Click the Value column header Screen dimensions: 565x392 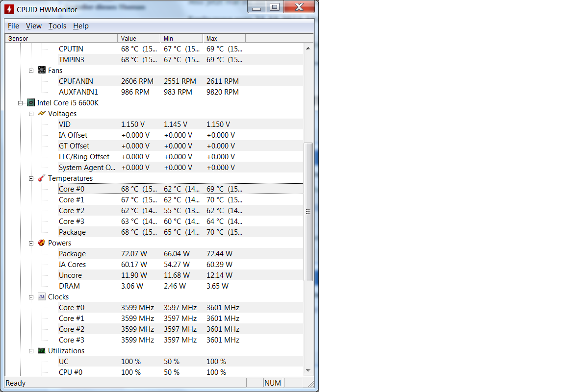click(x=139, y=39)
